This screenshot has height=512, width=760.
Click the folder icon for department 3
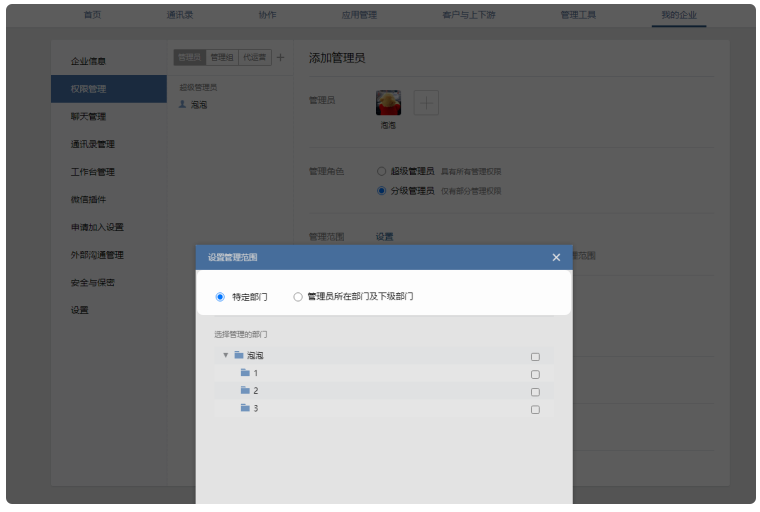(x=245, y=408)
